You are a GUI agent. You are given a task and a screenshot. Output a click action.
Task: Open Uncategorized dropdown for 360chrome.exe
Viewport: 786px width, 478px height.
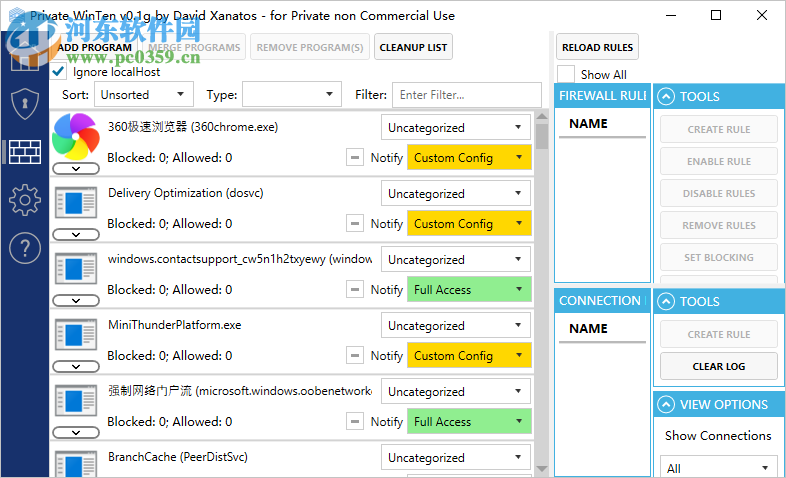(456, 127)
